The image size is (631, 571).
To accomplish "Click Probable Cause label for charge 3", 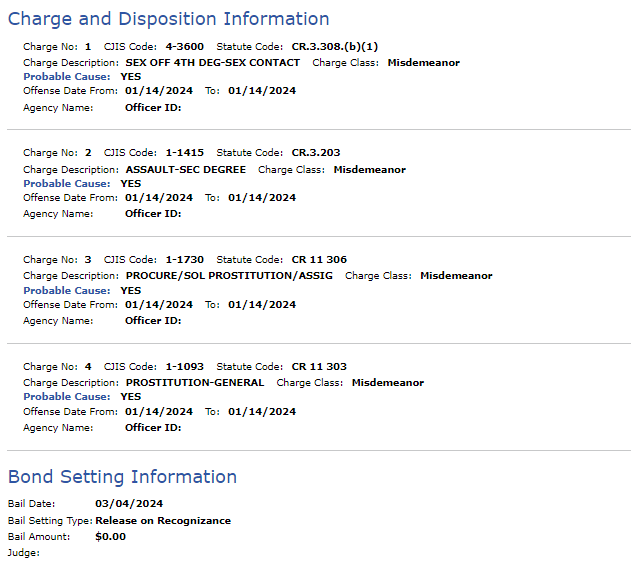I will click(x=67, y=291).
